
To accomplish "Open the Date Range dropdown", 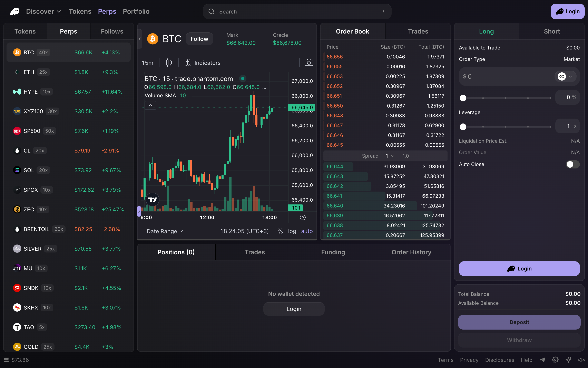I will click(165, 231).
